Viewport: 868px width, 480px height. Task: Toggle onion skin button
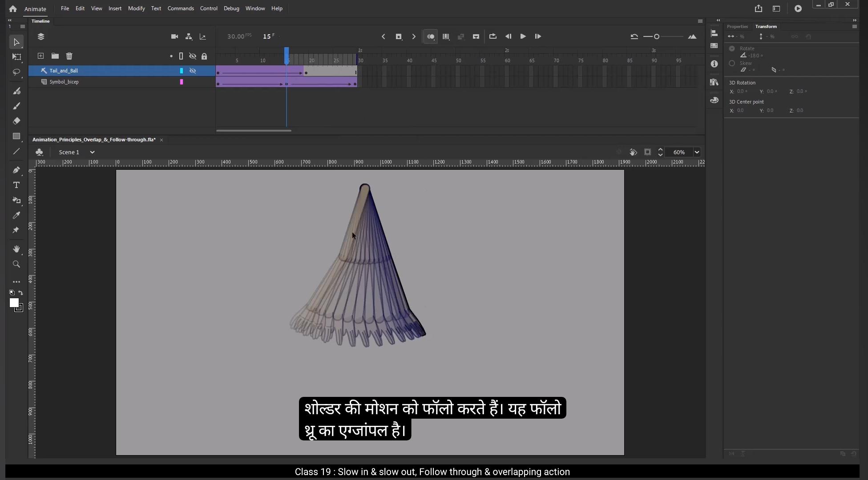click(431, 36)
